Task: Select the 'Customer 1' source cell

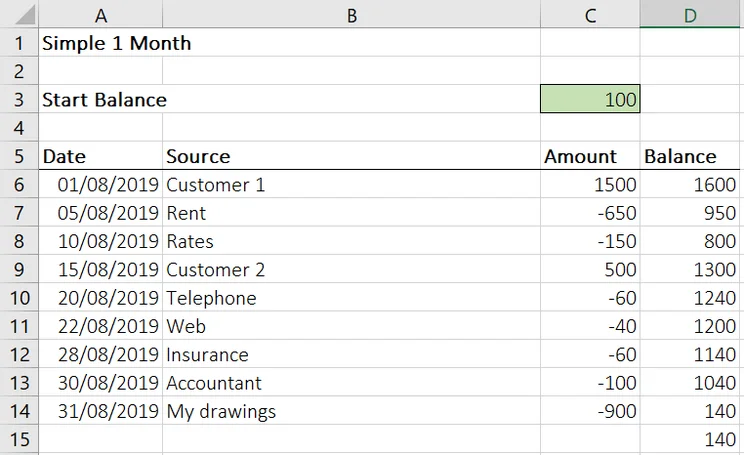Action: [351, 184]
